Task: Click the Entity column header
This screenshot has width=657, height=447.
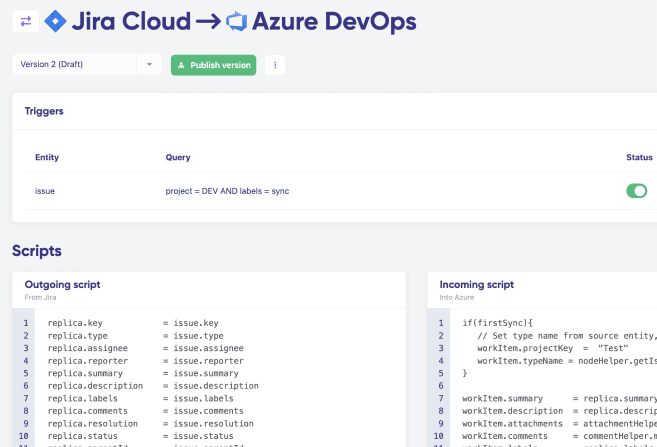Action: (x=47, y=157)
